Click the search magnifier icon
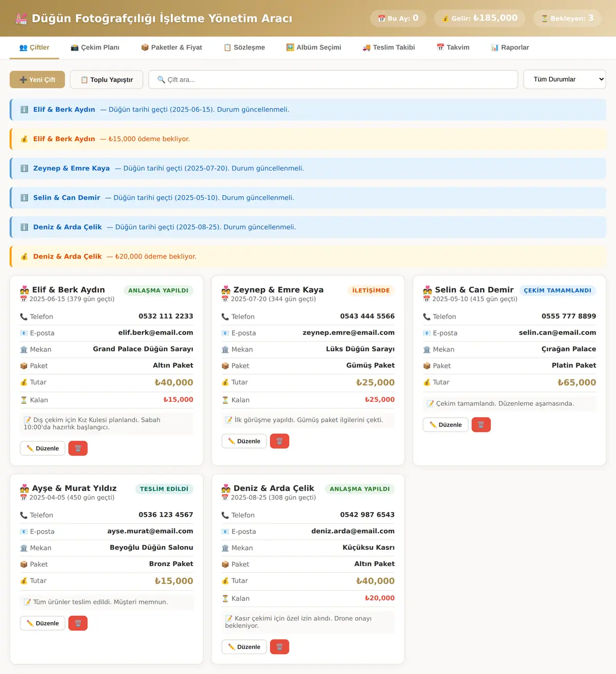This screenshot has width=616, height=674. [161, 80]
